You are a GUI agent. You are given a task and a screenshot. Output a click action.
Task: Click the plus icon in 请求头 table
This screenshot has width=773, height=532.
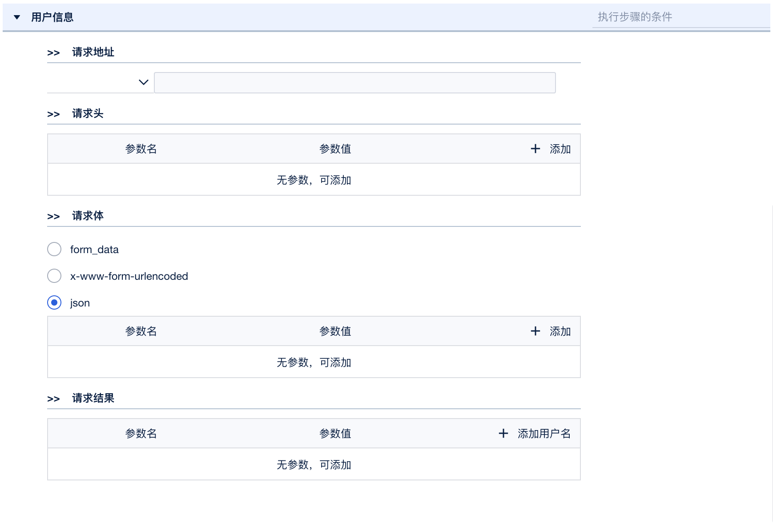(535, 149)
